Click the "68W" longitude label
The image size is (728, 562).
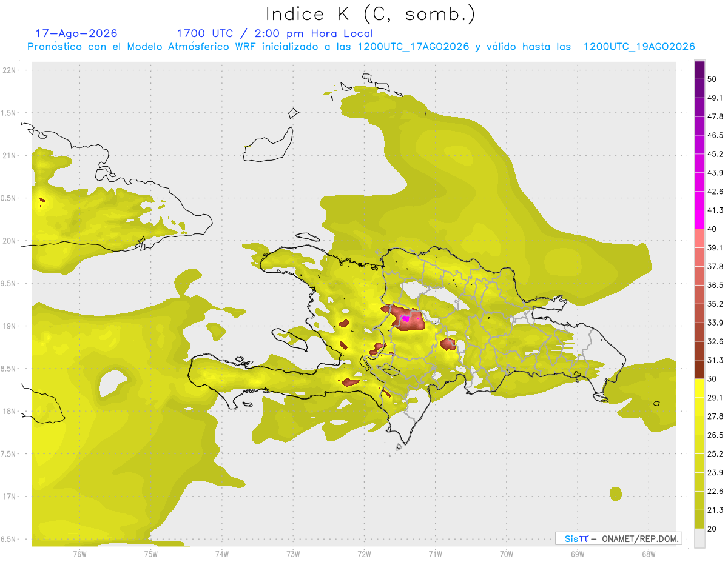(x=649, y=553)
